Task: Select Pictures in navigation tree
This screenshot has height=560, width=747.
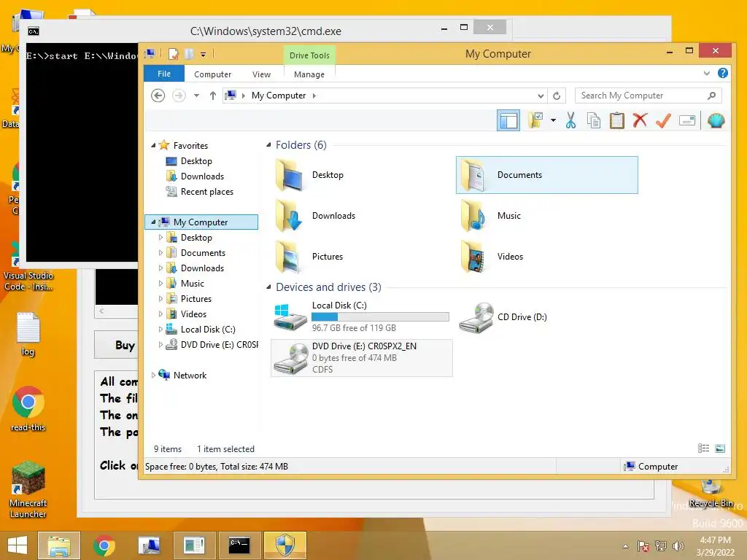Action: click(x=196, y=298)
